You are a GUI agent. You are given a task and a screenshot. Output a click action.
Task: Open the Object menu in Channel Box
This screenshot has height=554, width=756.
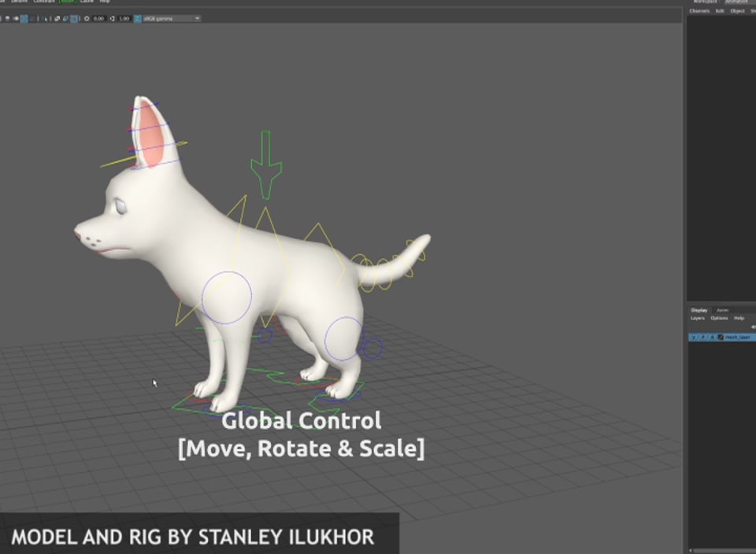point(738,10)
